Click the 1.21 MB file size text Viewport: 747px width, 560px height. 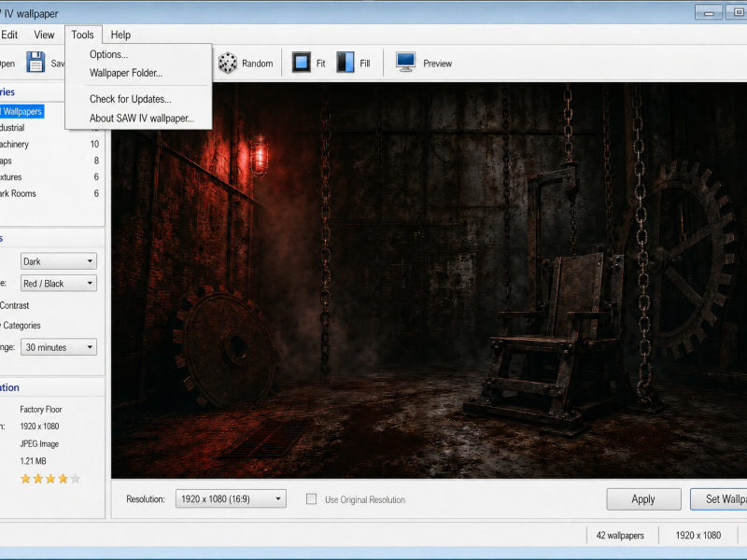coord(34,461)
